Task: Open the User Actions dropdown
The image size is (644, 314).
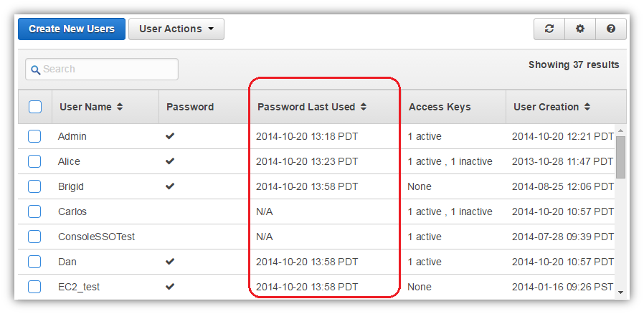Action: click(176, 29)
